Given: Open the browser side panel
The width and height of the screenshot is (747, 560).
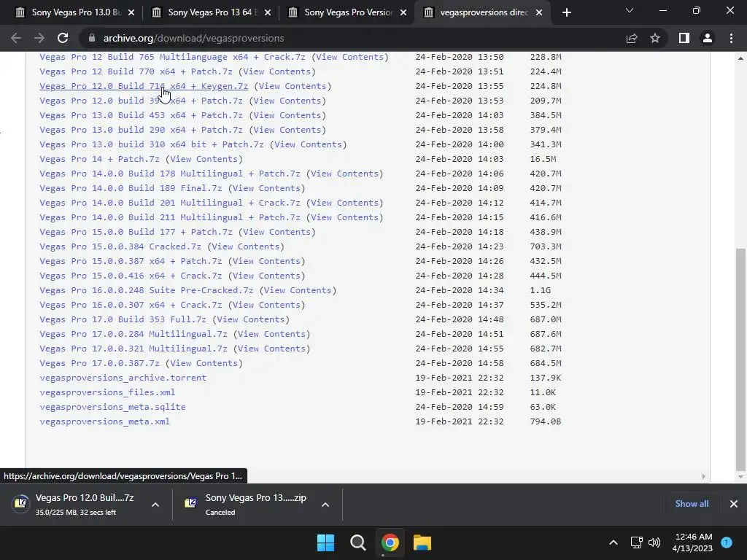Looking at the screenshot, I should click(x=684, y=38).
